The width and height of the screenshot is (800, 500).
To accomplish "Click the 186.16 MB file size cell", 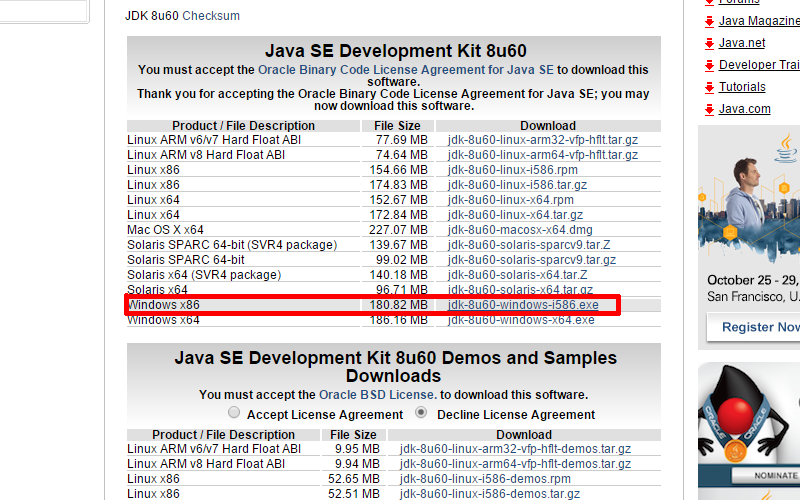I will [x=398, y=320].
